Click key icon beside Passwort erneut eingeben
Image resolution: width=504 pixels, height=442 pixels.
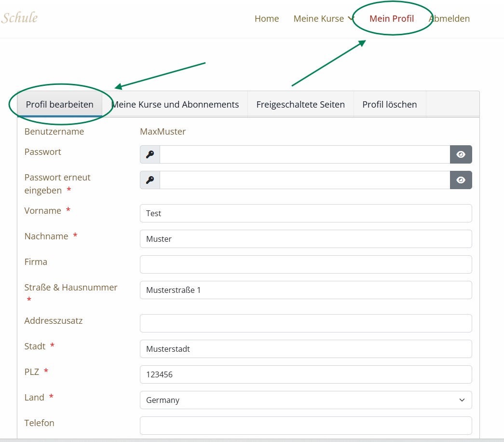pyautogui.click(x=150, y=180)
